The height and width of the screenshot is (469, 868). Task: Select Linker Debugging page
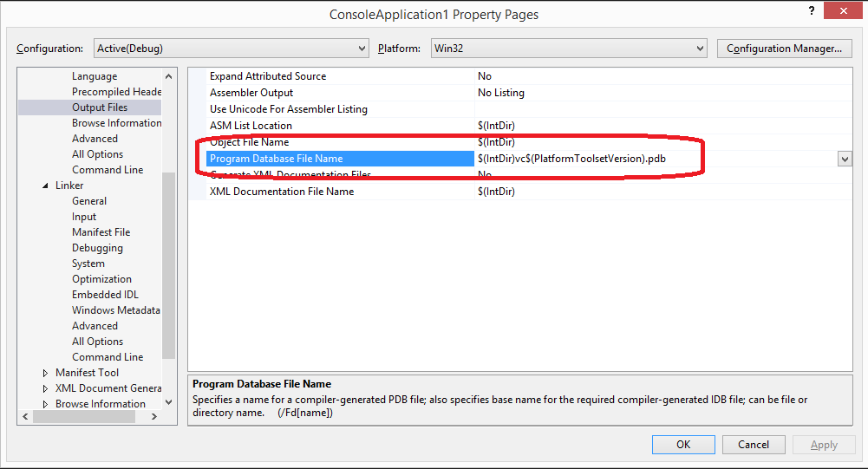(x=97, y=248)
